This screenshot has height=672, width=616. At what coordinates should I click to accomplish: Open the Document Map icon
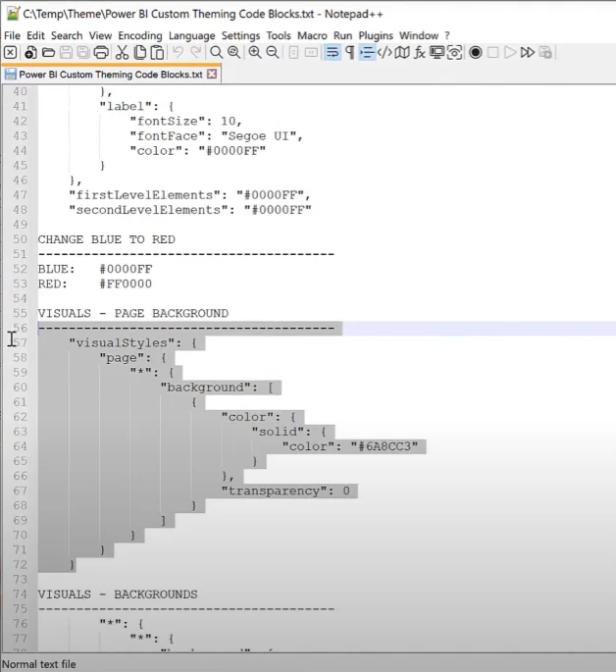pyautogui.click(x=402, y=53)
